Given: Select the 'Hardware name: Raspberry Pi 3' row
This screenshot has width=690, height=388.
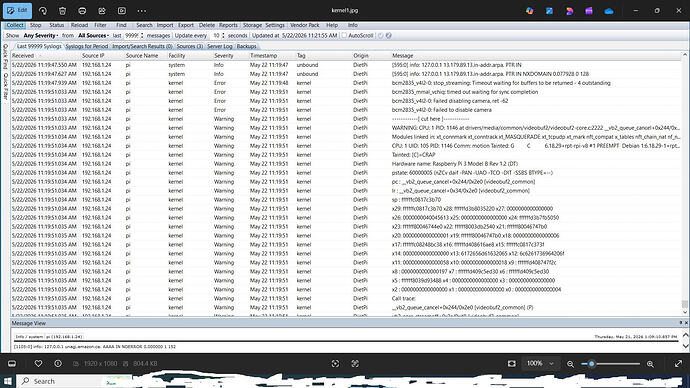Looking at the screenshot, I should click(346, 164).
